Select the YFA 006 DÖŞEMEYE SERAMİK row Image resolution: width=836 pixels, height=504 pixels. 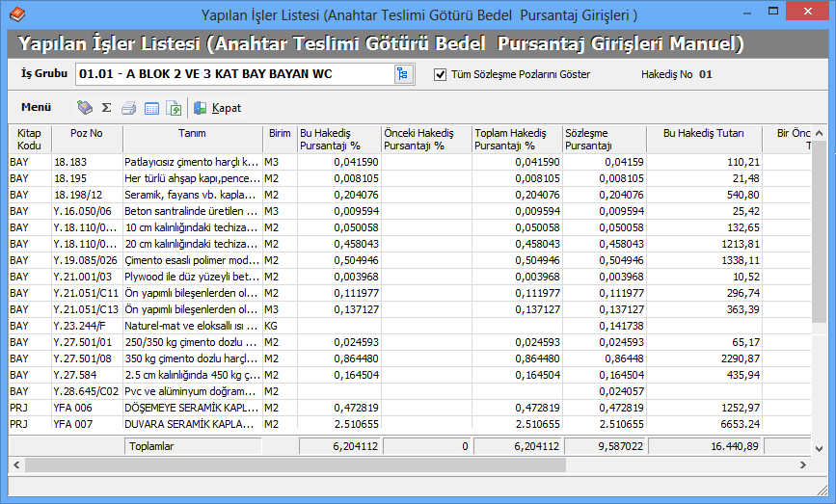pyautogui.click(x=192, y=408)
